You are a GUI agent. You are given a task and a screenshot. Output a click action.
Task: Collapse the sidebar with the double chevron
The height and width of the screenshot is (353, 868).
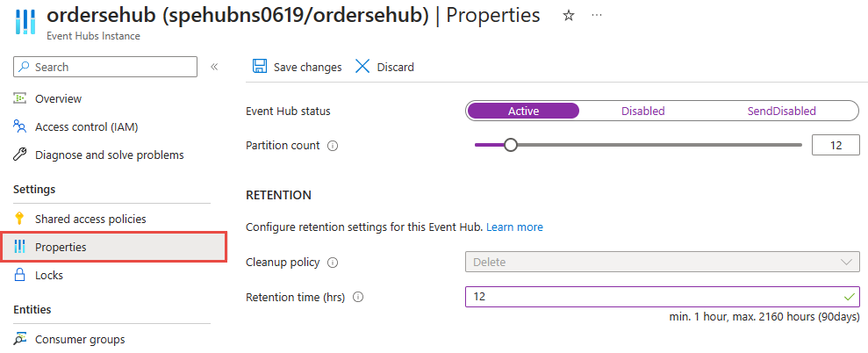tap(214, 67)
